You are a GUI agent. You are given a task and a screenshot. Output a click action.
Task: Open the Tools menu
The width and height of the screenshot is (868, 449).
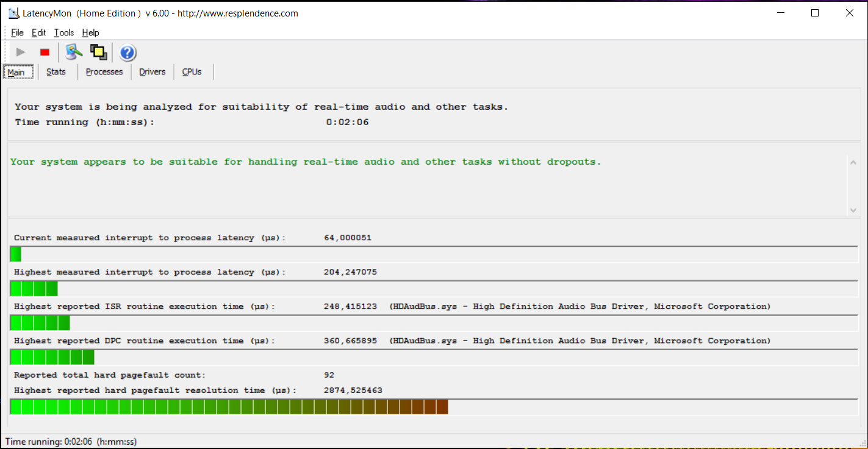point(63,33)
